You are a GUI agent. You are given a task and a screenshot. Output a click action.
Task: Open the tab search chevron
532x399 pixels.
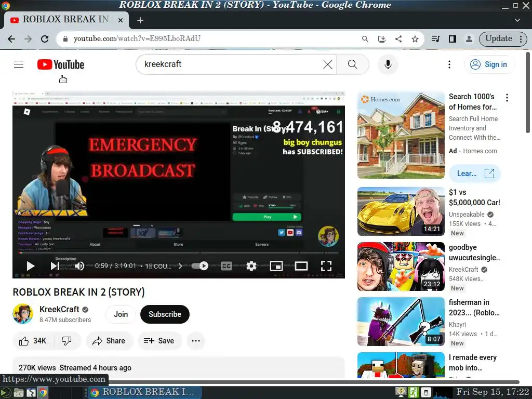517,20
